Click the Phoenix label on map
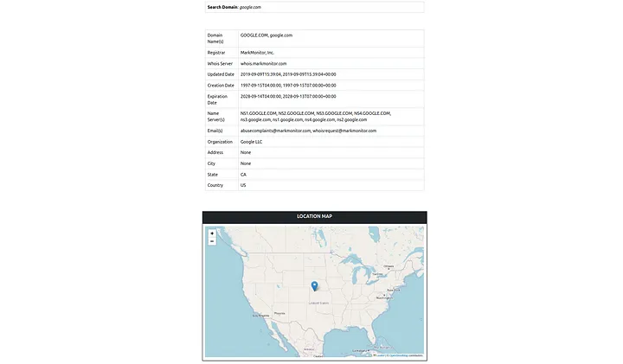 pos(279,313)
